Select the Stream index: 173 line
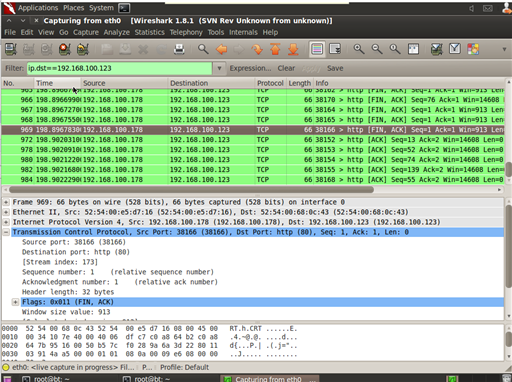Viewport: 512px width, 382px height. (60, 262)
